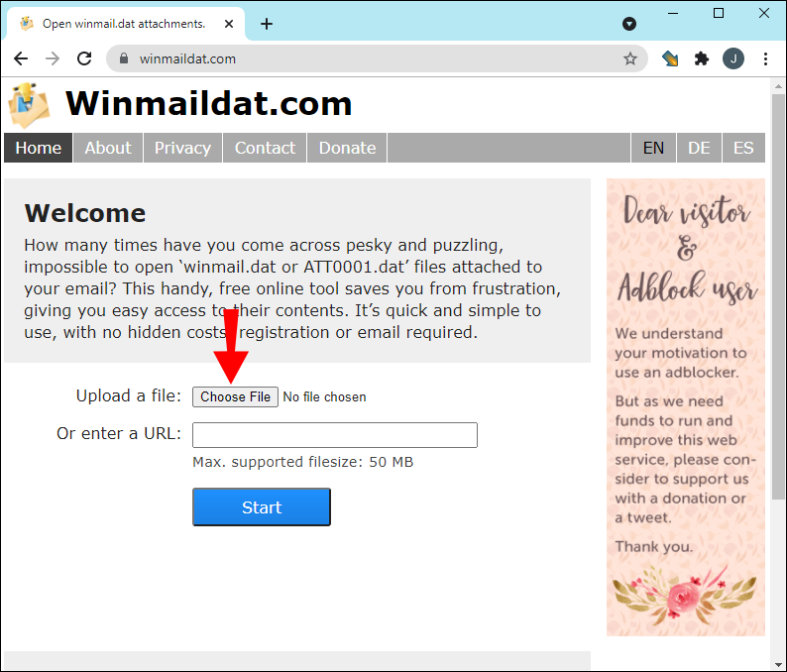Screen dimensions: 787x672
Task: Open a new tab with plus button
Action: click(267, 24)
